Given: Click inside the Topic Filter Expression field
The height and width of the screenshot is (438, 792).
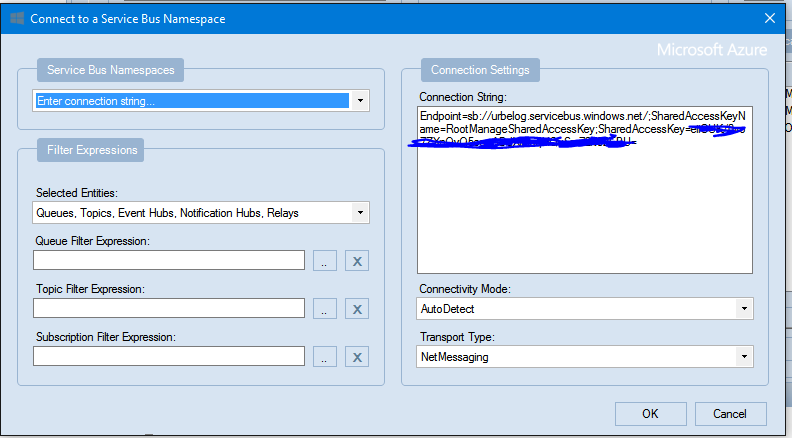Looking at the screenshot, I should [168, 308].
